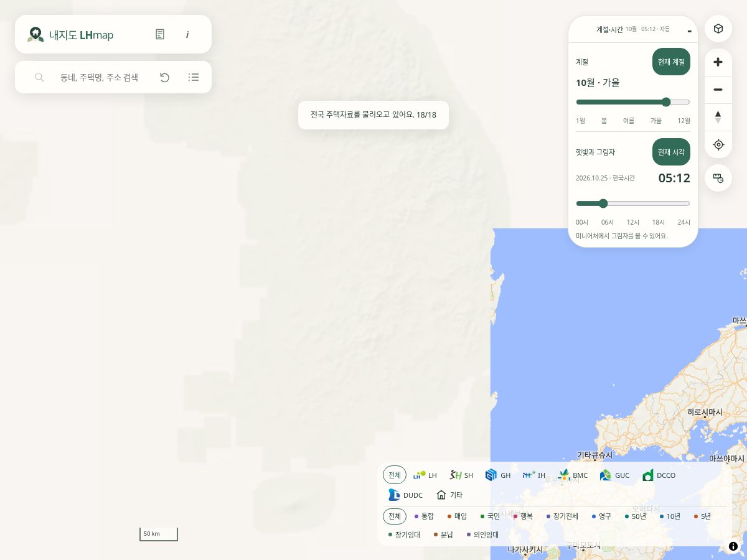Open the info 'i' icon in header
The width and height of the screenshot is (747, 560).
pyautogui.click(x=187, y=35)
